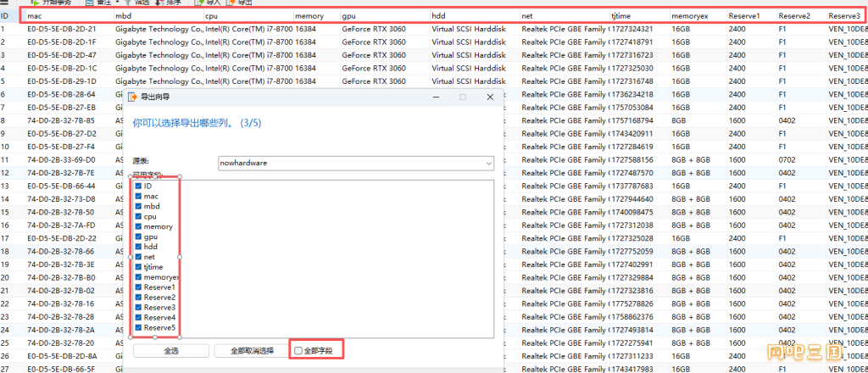Click the gpu column header
This screenshot has height=373, width=868.
pos(385,16)
